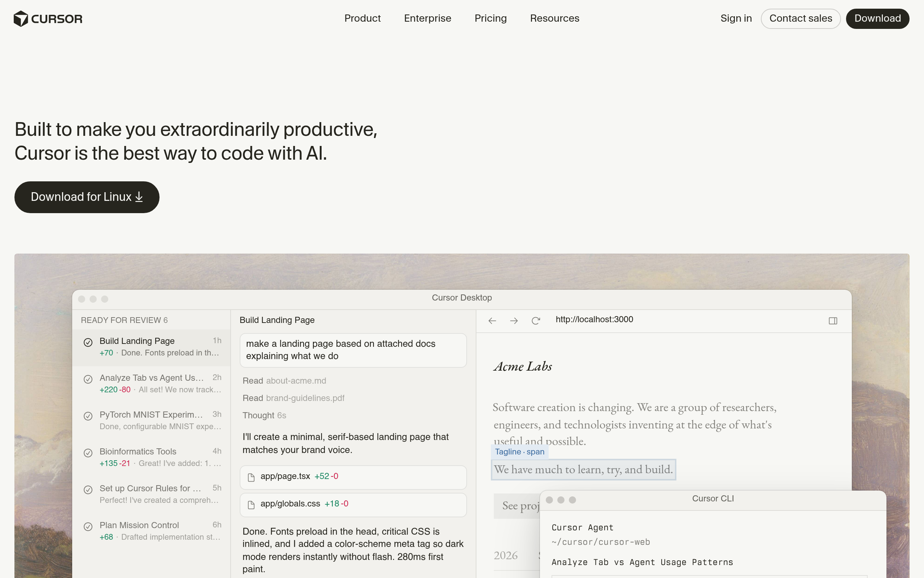Toggle the side panel icon in preview bar
The height and width of the screenshot is (578, 924).
pyautogui.click(x=833, y=321)
